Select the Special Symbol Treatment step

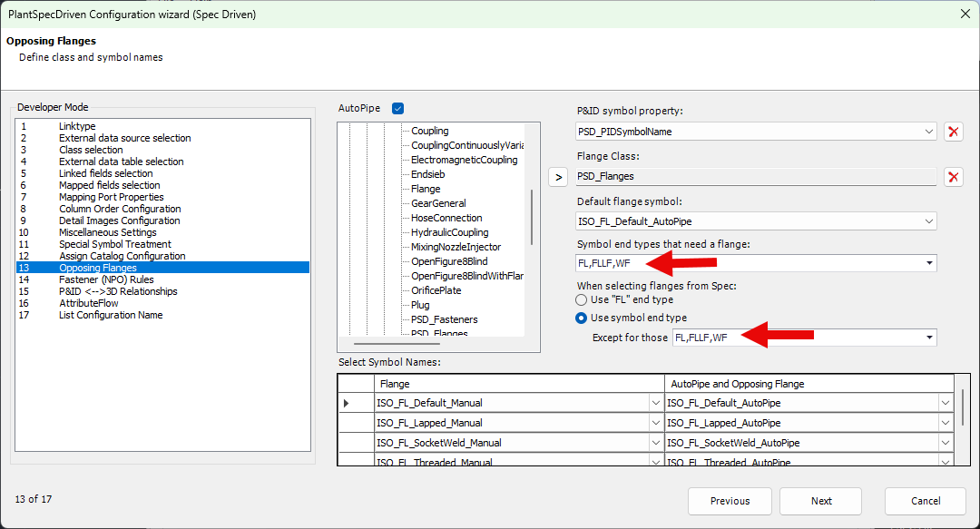click(114, 244)
